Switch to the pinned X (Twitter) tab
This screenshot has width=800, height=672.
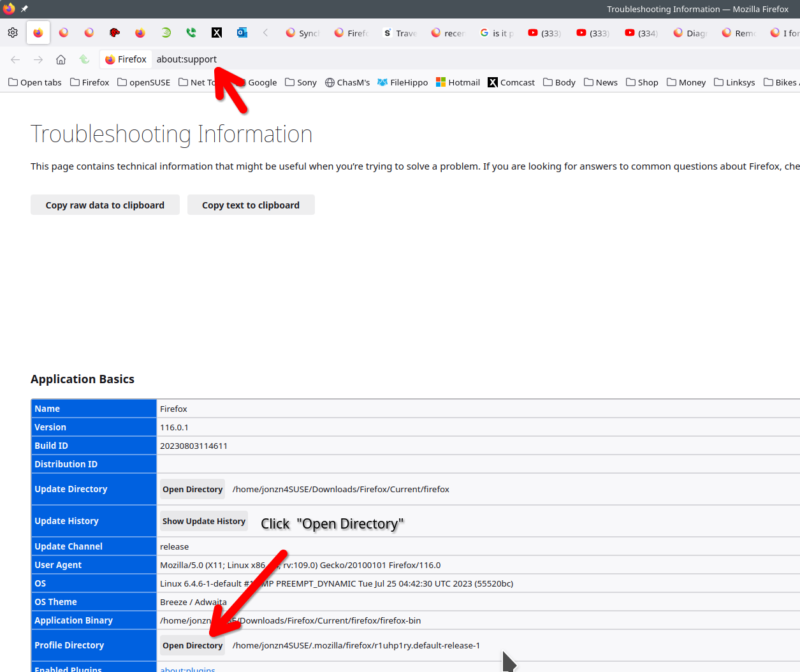[217, 33]
